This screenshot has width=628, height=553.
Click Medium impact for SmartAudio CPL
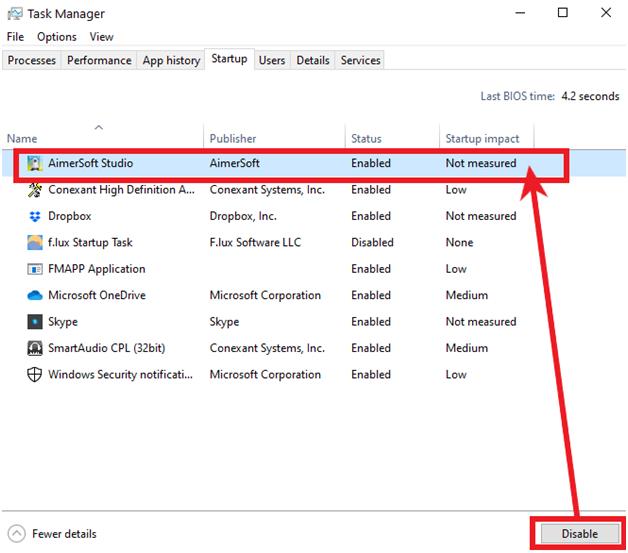click(467, 348)
